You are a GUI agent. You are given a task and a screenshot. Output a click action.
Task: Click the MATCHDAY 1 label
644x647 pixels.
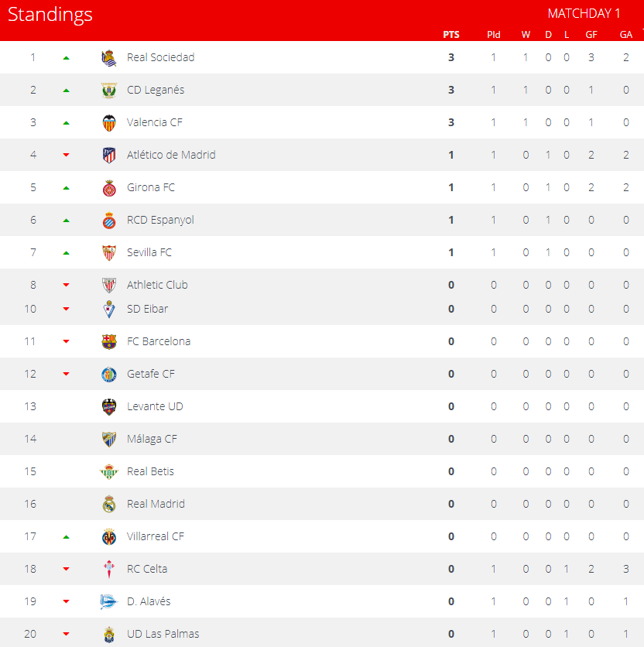coord(584,13)
